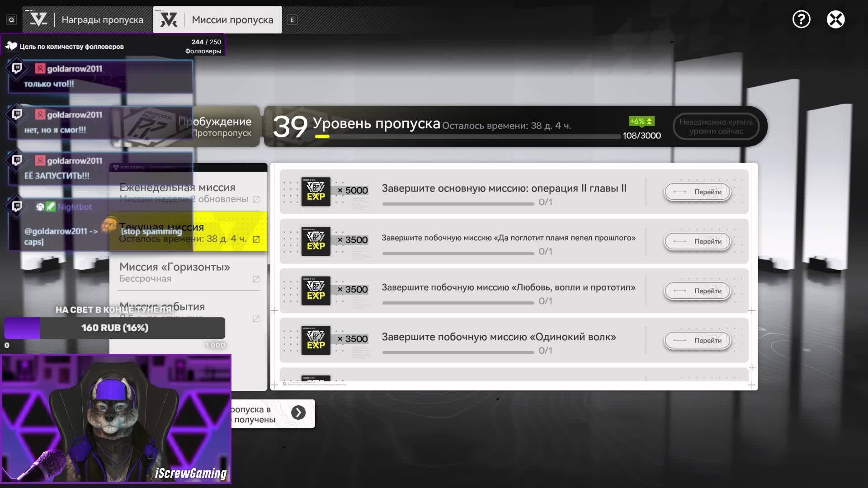
Task: Click the 5000 EXP reward icon
Action: (x=316, y=192)
